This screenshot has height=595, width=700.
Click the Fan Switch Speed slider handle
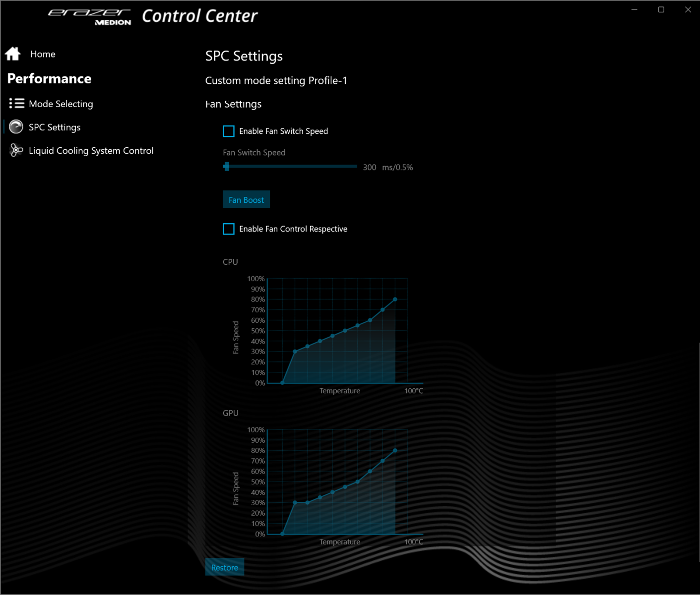click(227, 167)
